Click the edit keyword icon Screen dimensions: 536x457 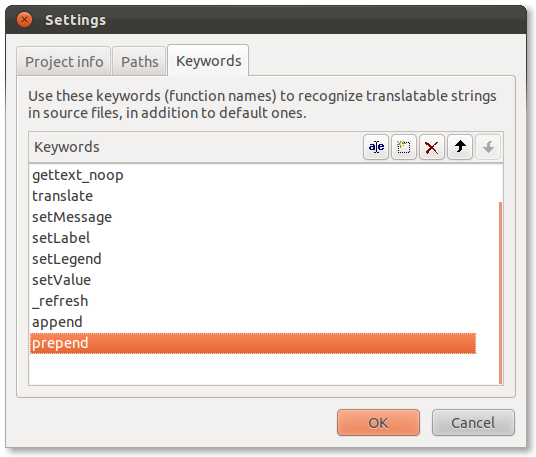(376, 147)
